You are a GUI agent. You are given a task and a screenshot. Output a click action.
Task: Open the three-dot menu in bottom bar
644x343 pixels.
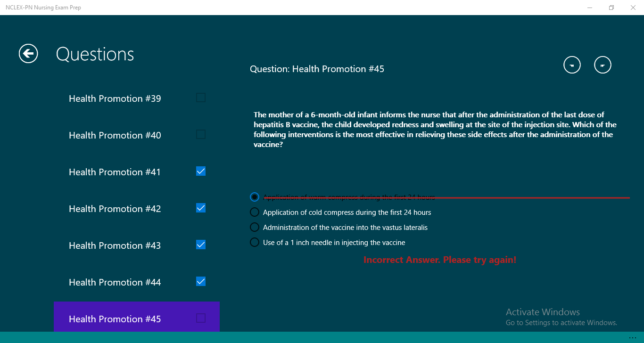point(633,337)
